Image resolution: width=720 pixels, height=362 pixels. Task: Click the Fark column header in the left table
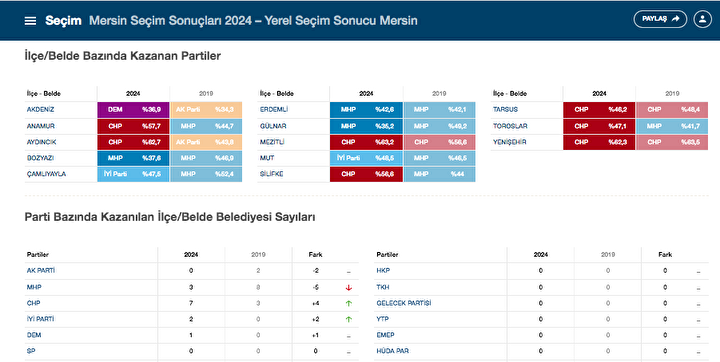(315, 255)
